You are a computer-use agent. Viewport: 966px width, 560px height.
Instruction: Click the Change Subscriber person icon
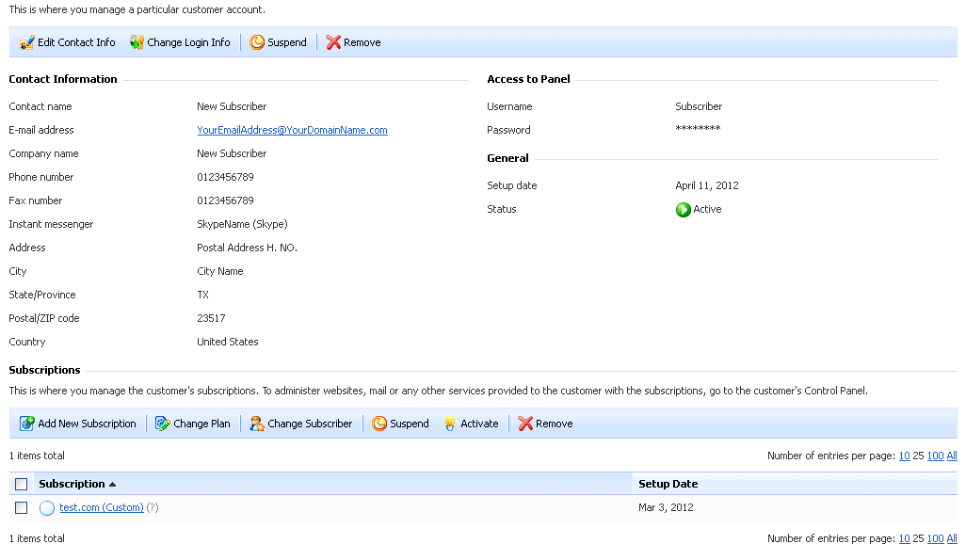(x=257, y=424)
